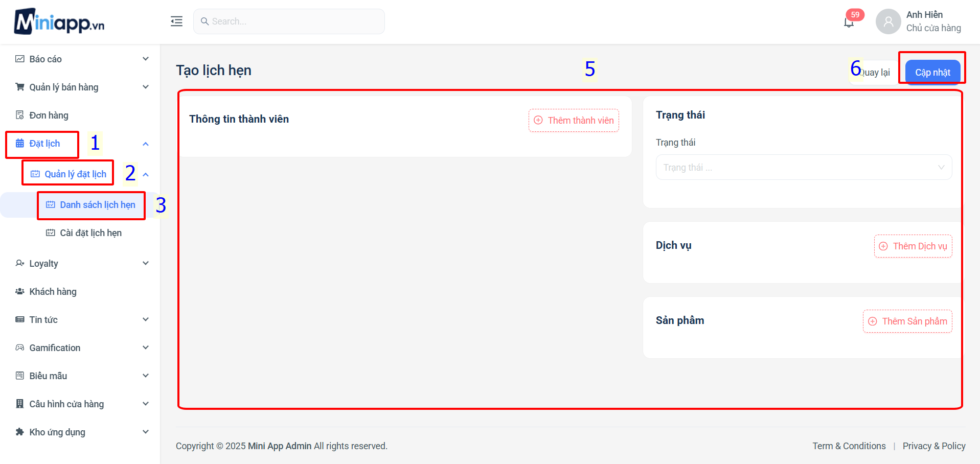980x464 pixels.
Task: Click the Đặt lịch calendar icon
Action: pyautogui.click(x=20, y=144)
